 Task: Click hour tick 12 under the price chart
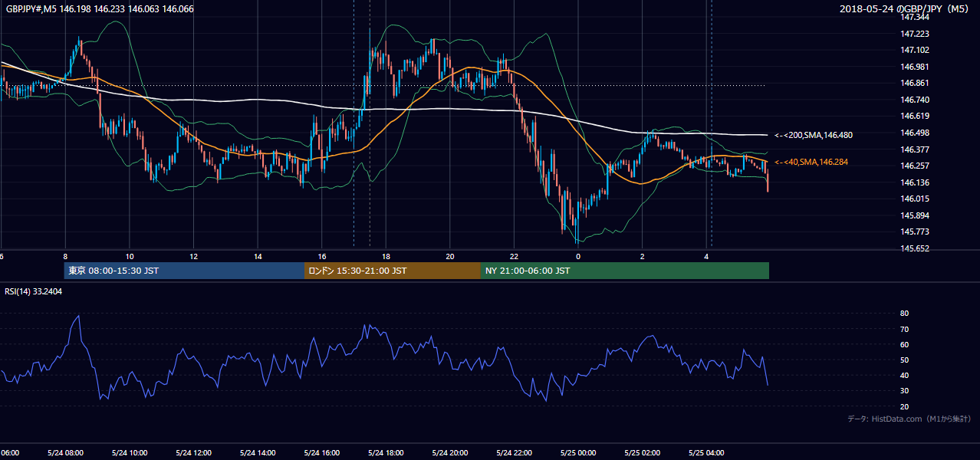tap(193, 257)
